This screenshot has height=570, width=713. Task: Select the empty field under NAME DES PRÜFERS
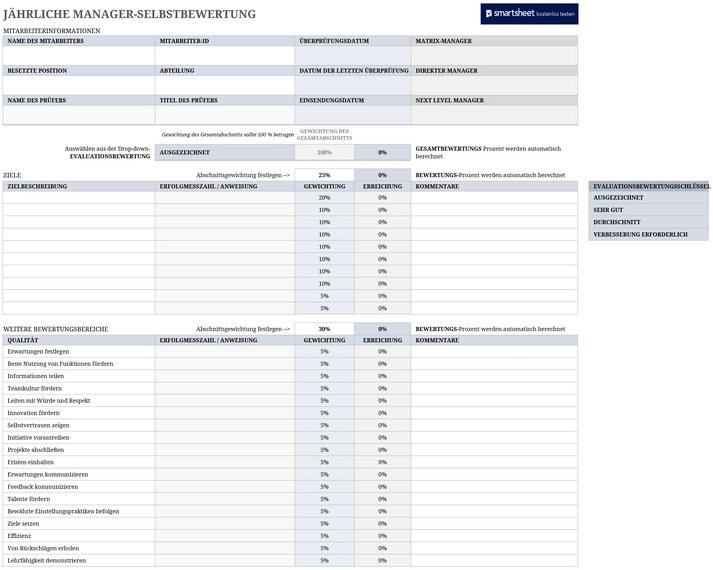79,115
